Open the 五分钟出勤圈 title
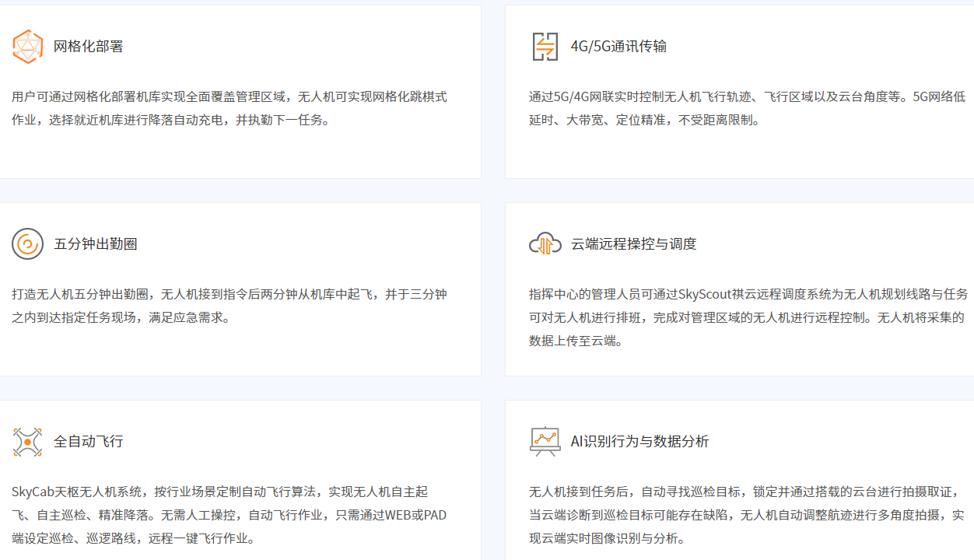The height and width of the screenshot is (560, 974). pos(95,244)
